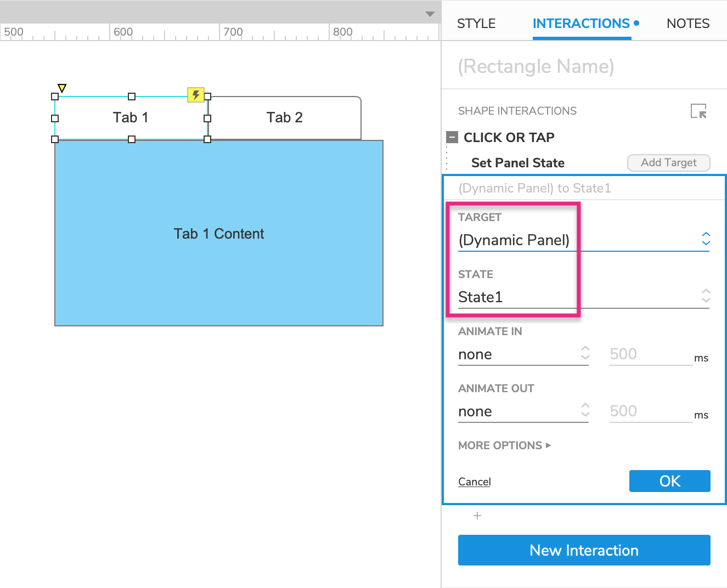Screen dimensions: 727x588
Task: Click the select-target icon beside Shape Interactions
Action: point(698,111)
